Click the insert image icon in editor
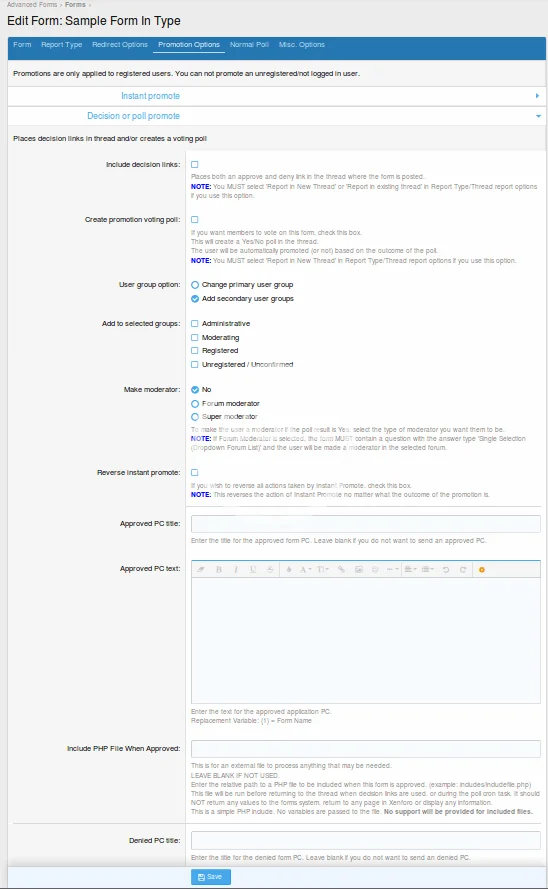Image resolution: width=548 pixels, height=889 pixels. pos(359,569)
